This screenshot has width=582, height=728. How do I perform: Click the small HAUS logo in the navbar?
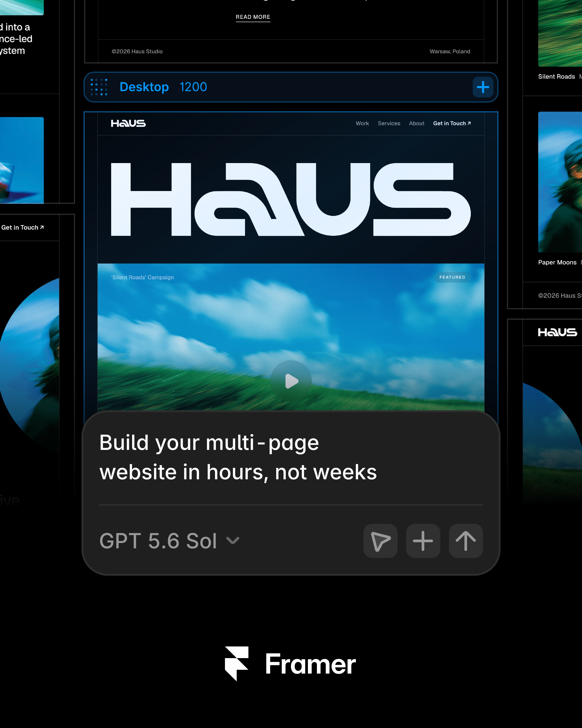pyautogui.click(x=128, y=123)
